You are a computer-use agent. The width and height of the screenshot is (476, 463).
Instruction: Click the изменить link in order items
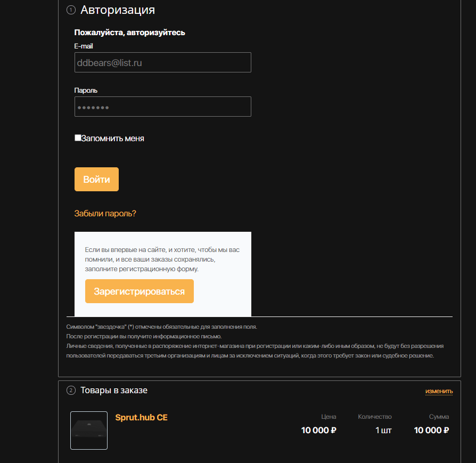pos(439,391)
